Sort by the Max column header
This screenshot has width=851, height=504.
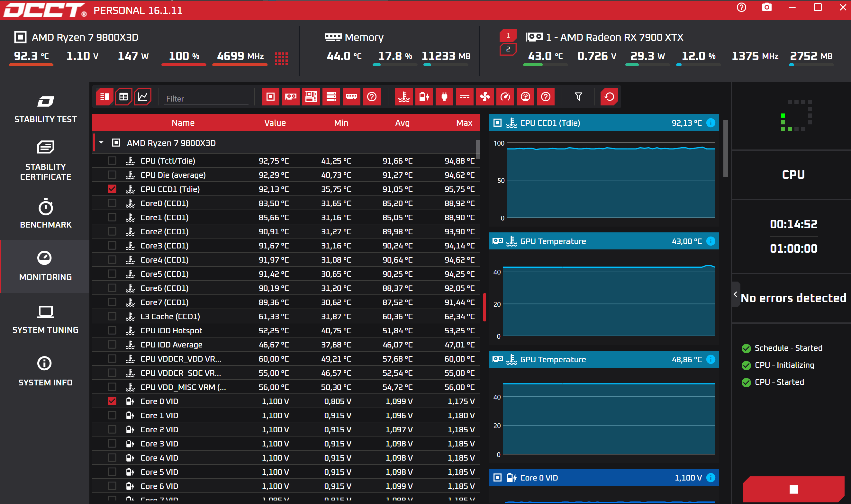(464, 123)
